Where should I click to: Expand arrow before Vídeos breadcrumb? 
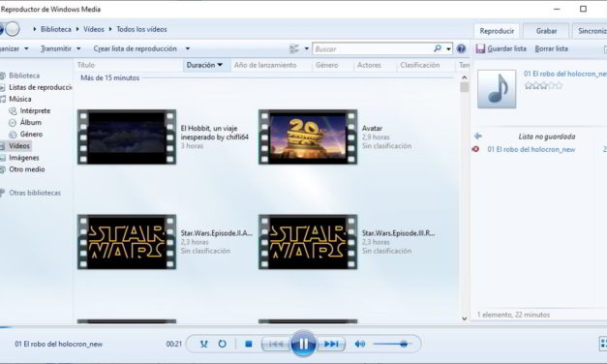pos(77,29)
